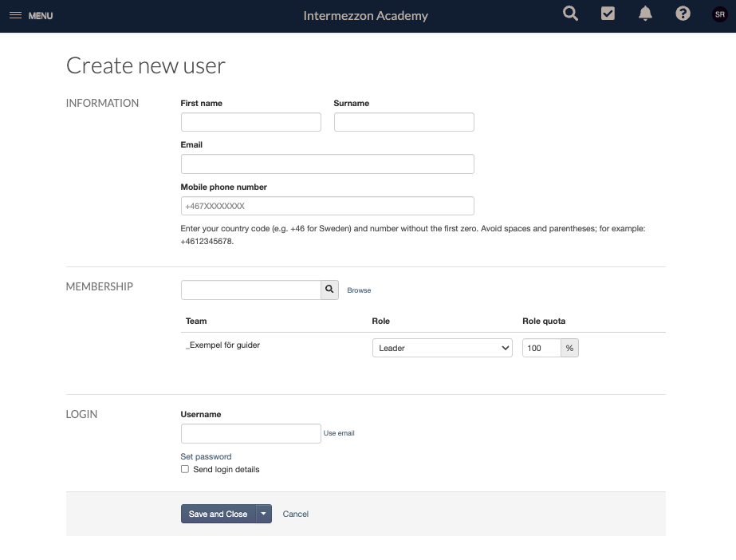Click the Set password link
This screenshot has height=560, width=736.
pos(206,457)
